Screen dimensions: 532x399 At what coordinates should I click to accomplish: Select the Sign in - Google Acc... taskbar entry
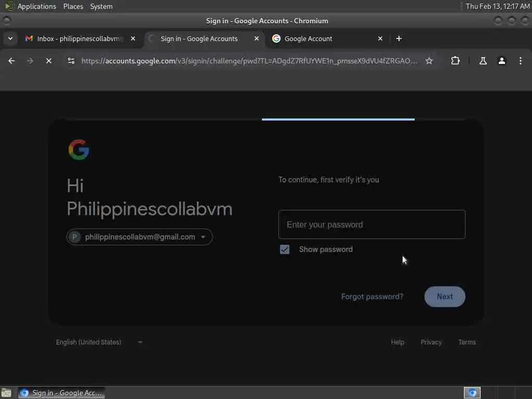click(61, 393)
